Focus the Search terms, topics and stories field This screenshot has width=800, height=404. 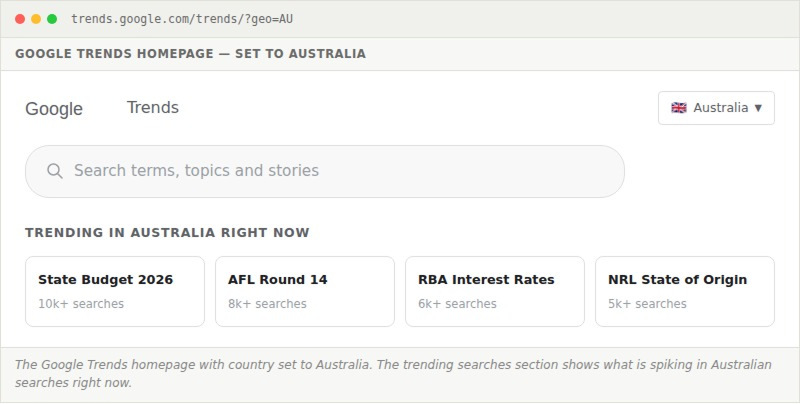(324, 171)
